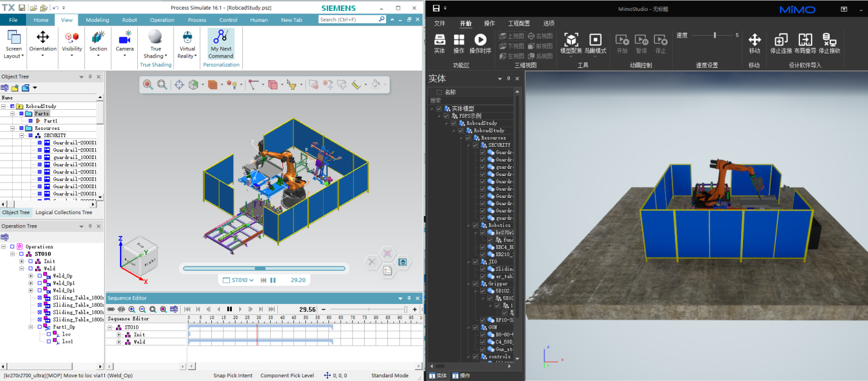Click the 停止连接 icon in MimoStudio
Screen dimensions: 868x381
(x=781, y=40)
